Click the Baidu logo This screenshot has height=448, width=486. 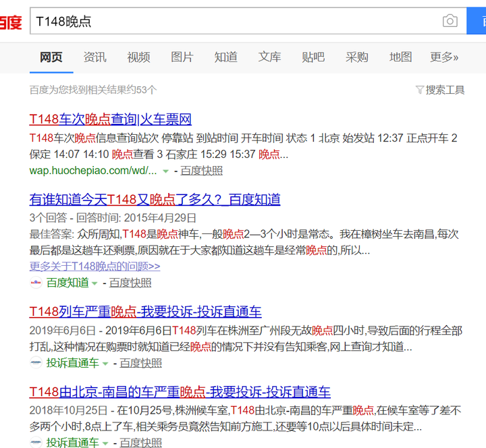(x=11, y=22)
